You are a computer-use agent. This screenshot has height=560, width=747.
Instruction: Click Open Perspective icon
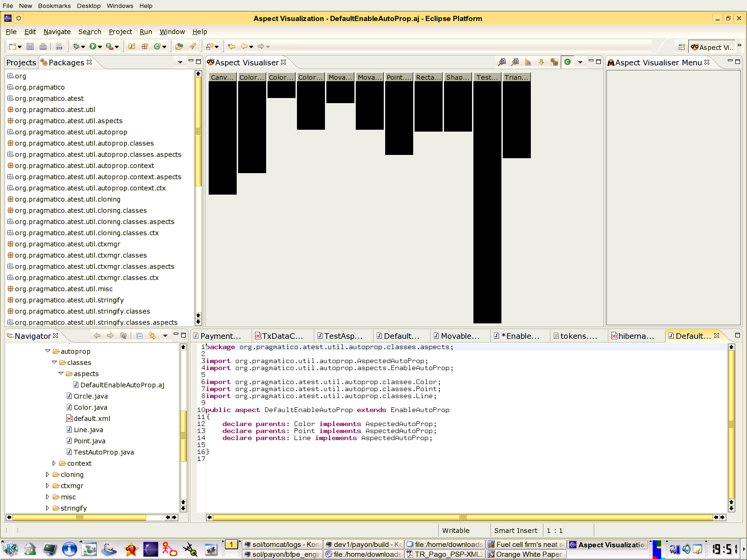pyautogui.click(x=682, y=47)
